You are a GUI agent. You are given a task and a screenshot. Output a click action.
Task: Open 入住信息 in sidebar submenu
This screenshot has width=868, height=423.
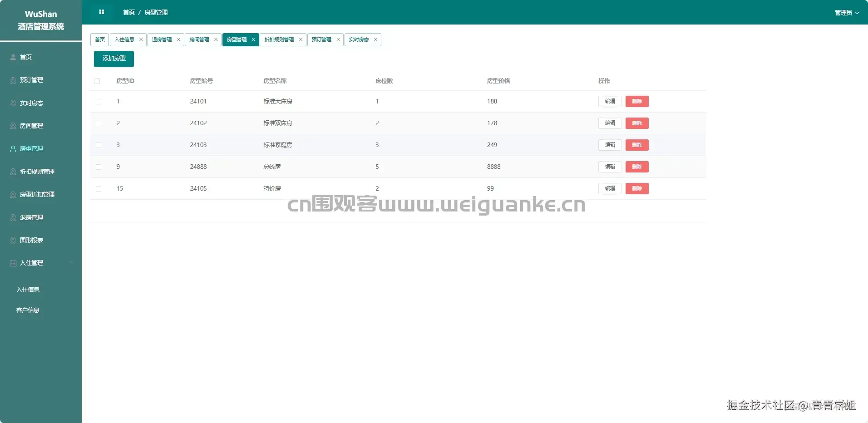coord(28,290)
